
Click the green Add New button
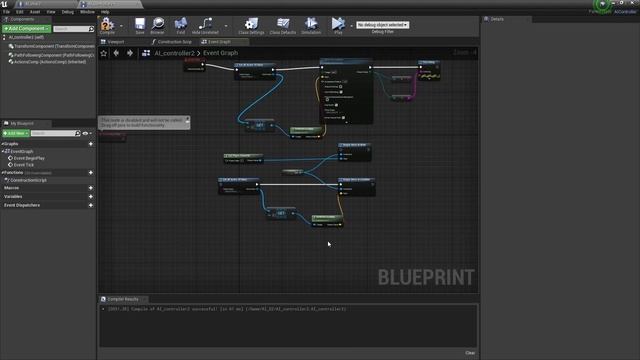point(16,133)
